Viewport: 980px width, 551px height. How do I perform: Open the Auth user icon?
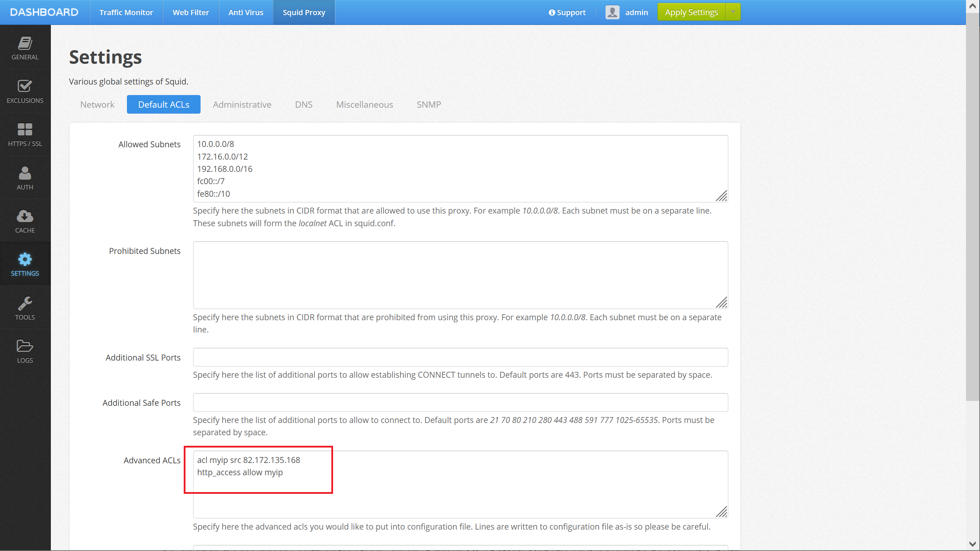(x=25, y=173)
